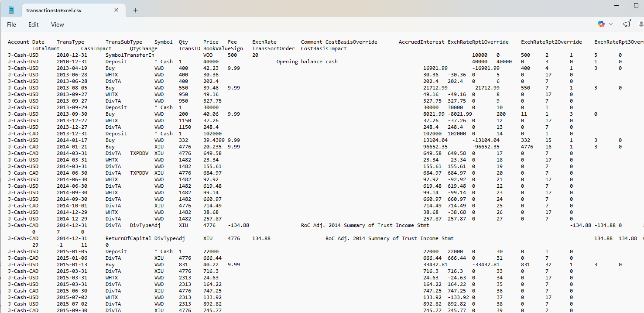Image resolution: width=644 pixels, height=313 pixels.
Task: Select the TransactionsInExcel.csv tab
Action: click(x=53, y=10)
